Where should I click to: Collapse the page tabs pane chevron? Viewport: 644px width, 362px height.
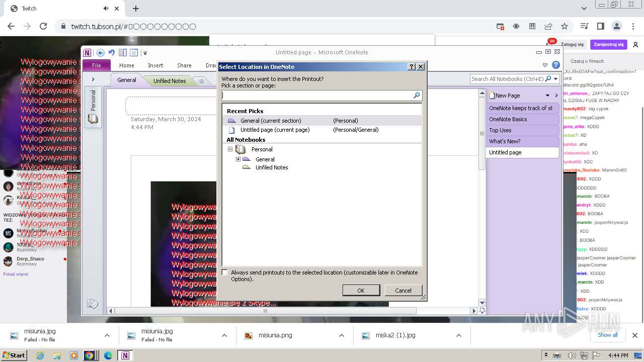point(556,96)
